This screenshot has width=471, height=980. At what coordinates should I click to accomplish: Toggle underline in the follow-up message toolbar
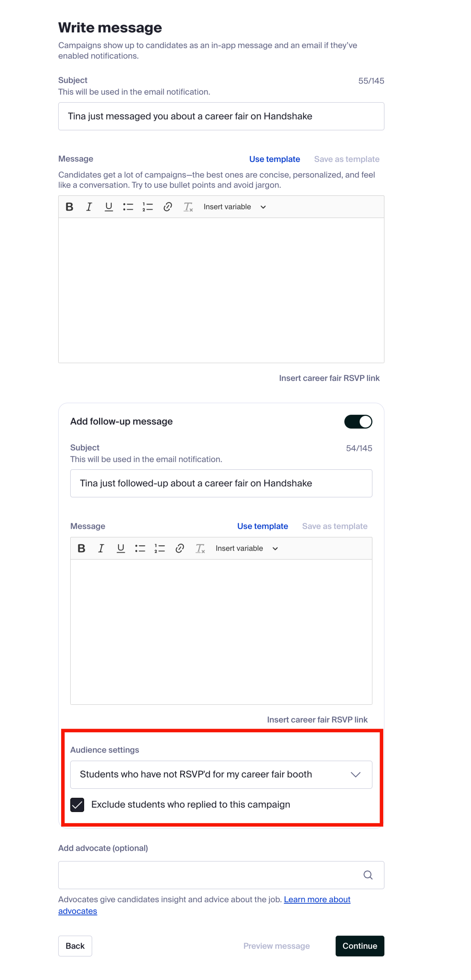121,548
